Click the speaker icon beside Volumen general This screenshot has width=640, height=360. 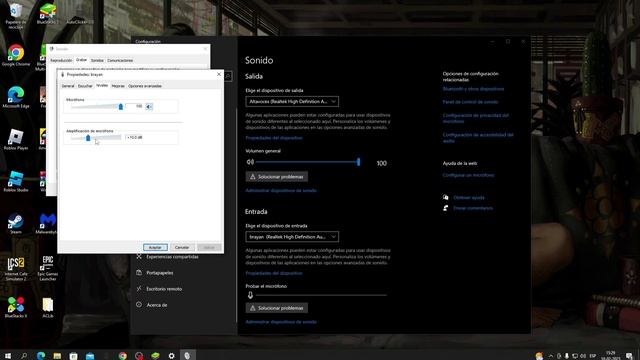(x=250, y=162)
